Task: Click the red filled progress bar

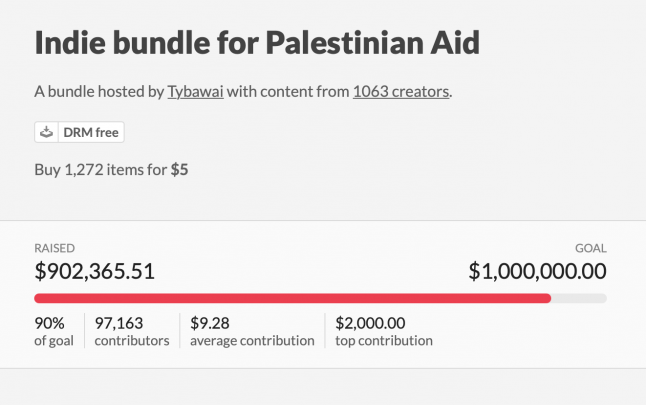Action: [x=292, y=298]
